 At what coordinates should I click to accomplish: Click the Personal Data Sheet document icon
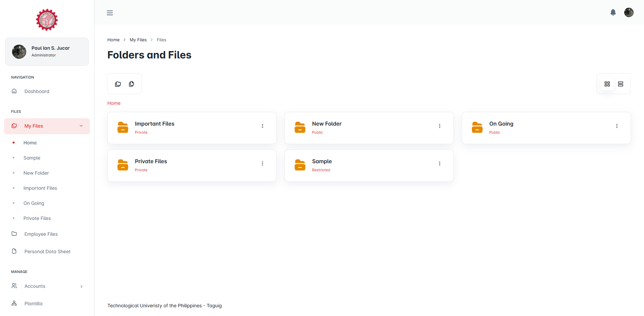tap(14, 251)
